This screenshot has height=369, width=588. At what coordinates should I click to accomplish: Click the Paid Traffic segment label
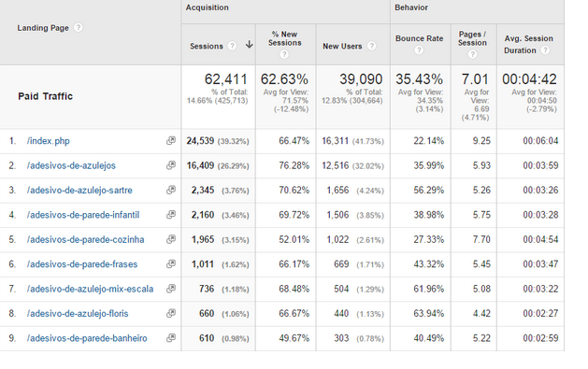pyautogui.click(x=46, y=96)
